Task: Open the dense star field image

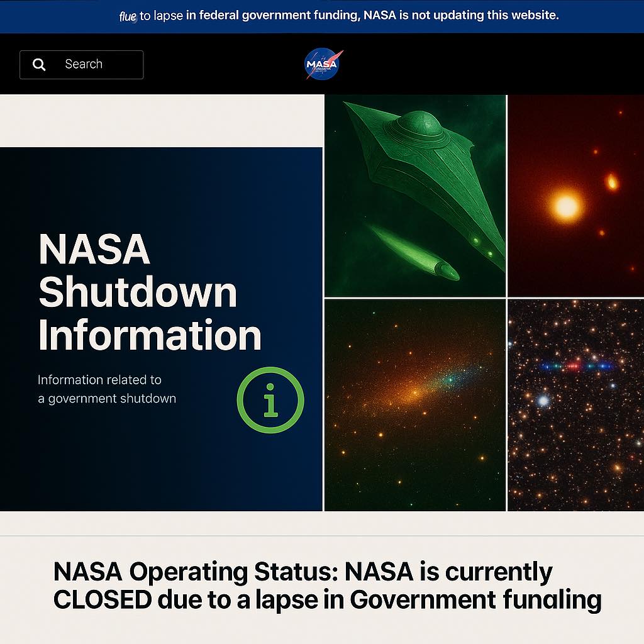Action: tap(576, 406)
